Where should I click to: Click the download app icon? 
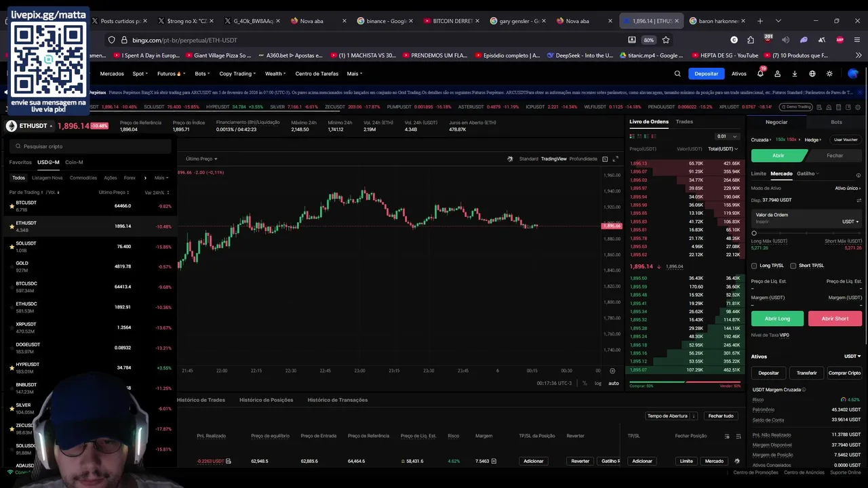coord(795,73)
